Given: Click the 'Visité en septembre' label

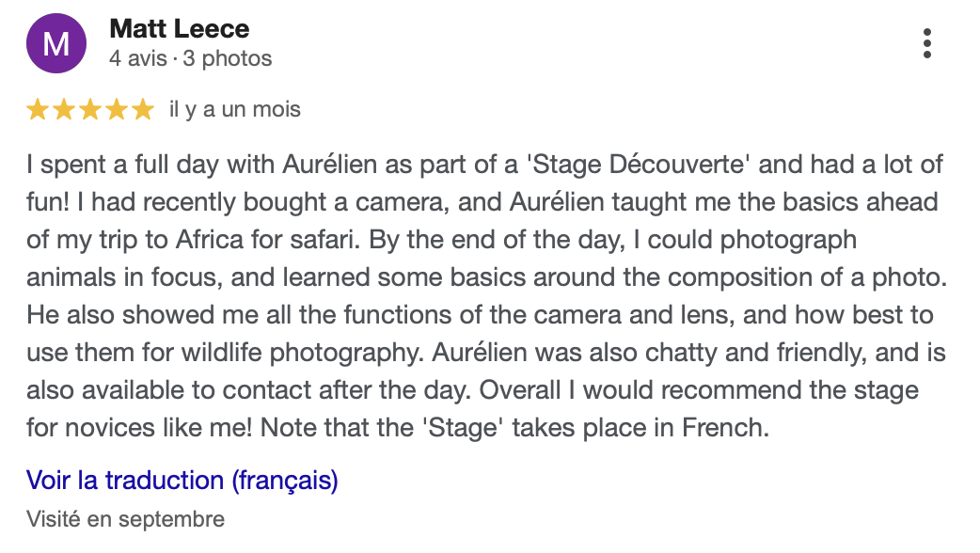Looking at the screenshot, I should [125, 518].
